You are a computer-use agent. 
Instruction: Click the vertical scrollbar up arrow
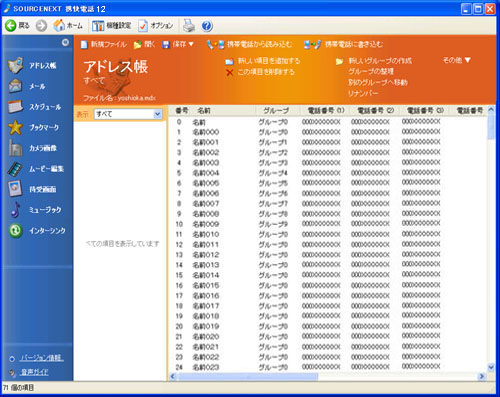[491, 110]
